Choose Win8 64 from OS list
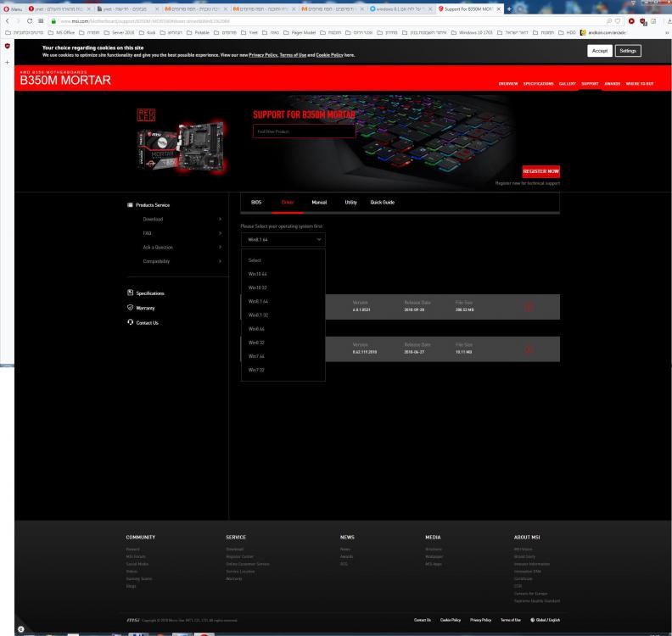 tap(283, 328)
